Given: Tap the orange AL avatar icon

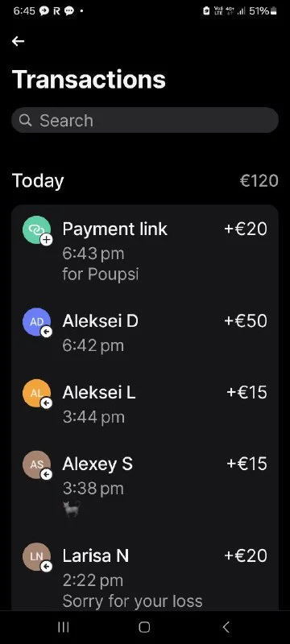Looking at the screenshot, I should pyautogui.click(x=36, y=394).
